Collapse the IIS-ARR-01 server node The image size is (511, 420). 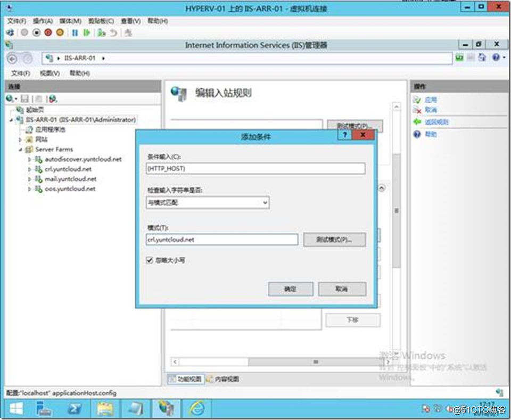coord(11,120)
